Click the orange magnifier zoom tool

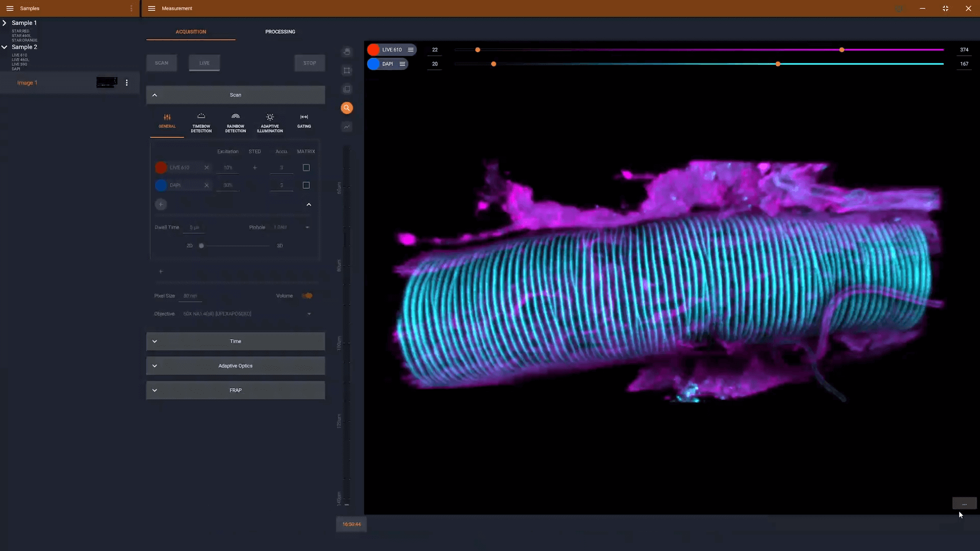click(347, 108)
